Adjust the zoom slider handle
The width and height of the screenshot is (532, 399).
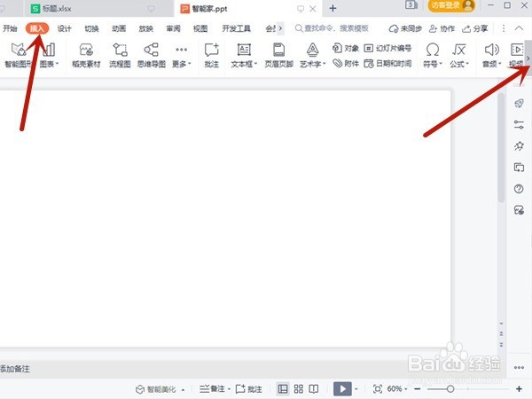[x=450, y=389]
